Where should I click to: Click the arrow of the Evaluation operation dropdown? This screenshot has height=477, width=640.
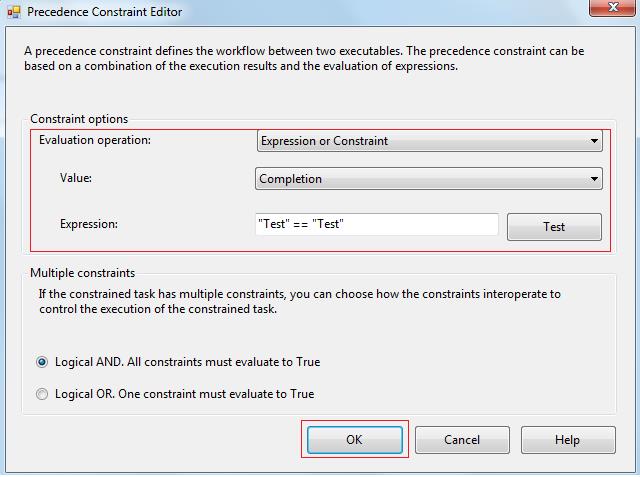[594, 142]
